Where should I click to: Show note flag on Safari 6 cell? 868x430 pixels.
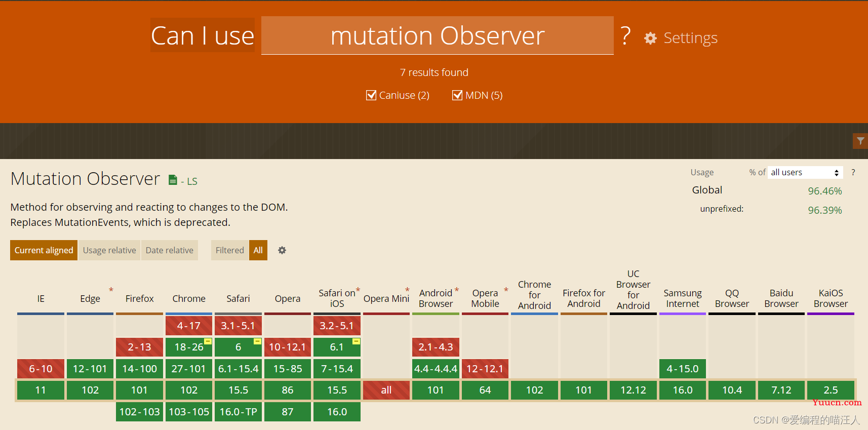tap(257, 341)
